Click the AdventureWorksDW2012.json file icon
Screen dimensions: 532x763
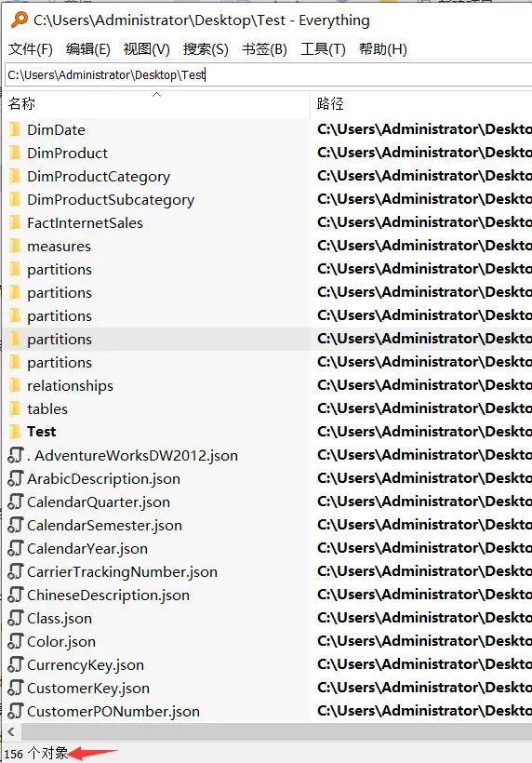(15, 455)
